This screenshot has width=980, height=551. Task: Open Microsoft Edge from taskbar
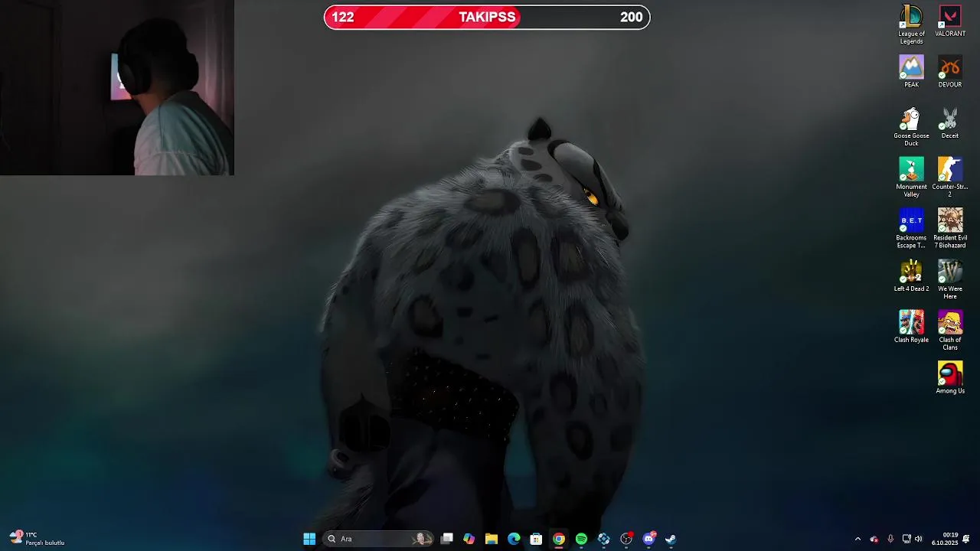tap(514, 539)
